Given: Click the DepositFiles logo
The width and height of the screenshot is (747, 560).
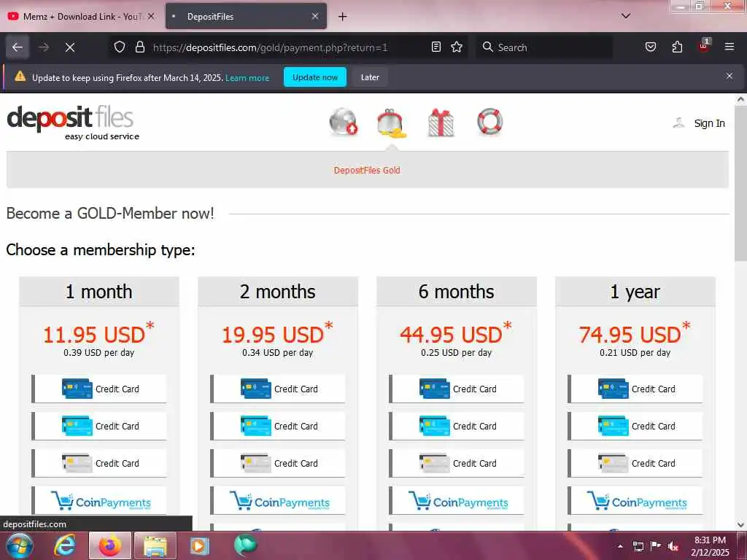Looking at the screenshot, I should [73, 122].
